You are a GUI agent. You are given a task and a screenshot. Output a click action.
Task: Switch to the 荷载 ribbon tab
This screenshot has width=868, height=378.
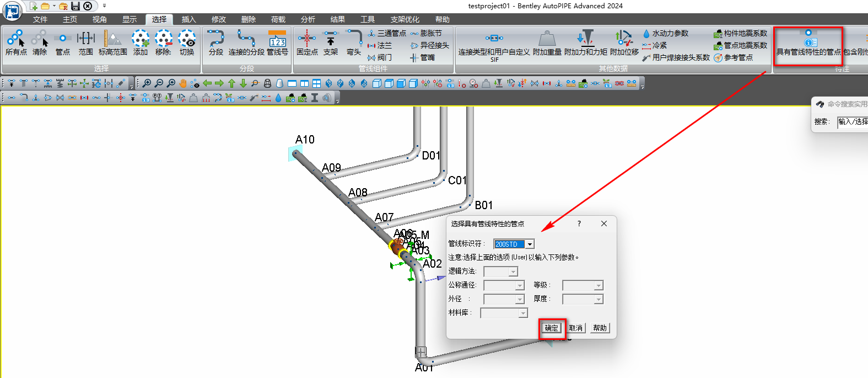pos(278,19)
